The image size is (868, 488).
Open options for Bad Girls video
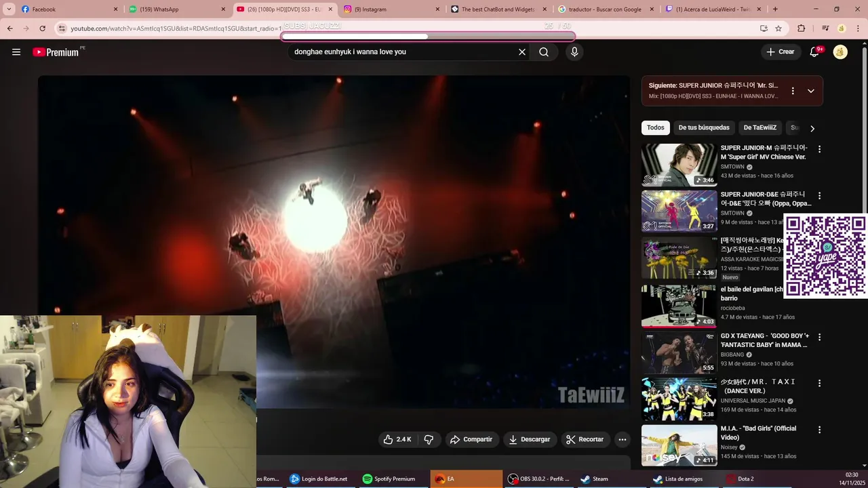coord(819,430)
